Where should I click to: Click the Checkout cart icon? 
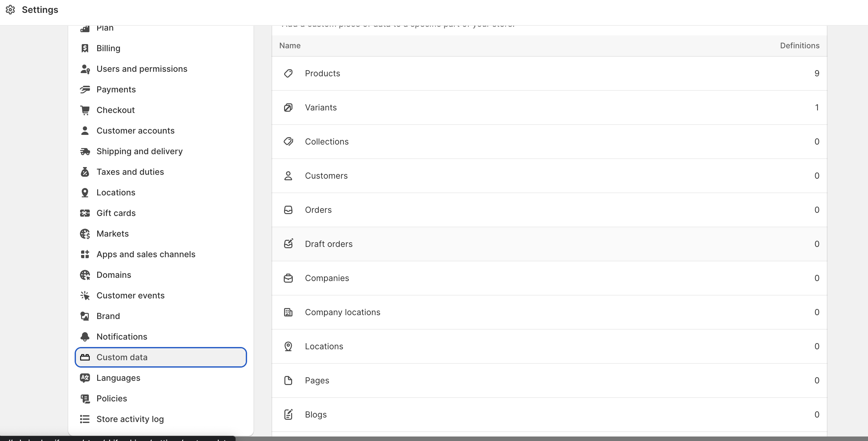[85, 110]
